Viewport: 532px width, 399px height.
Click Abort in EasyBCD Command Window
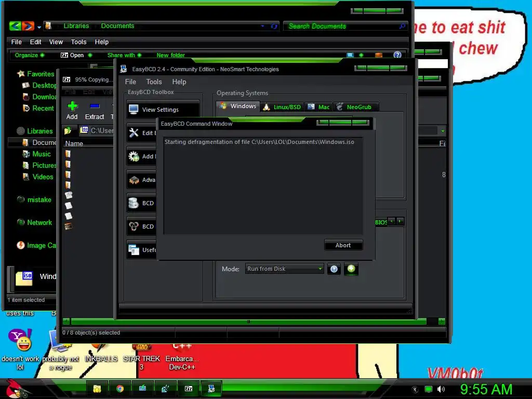[343, 245]
